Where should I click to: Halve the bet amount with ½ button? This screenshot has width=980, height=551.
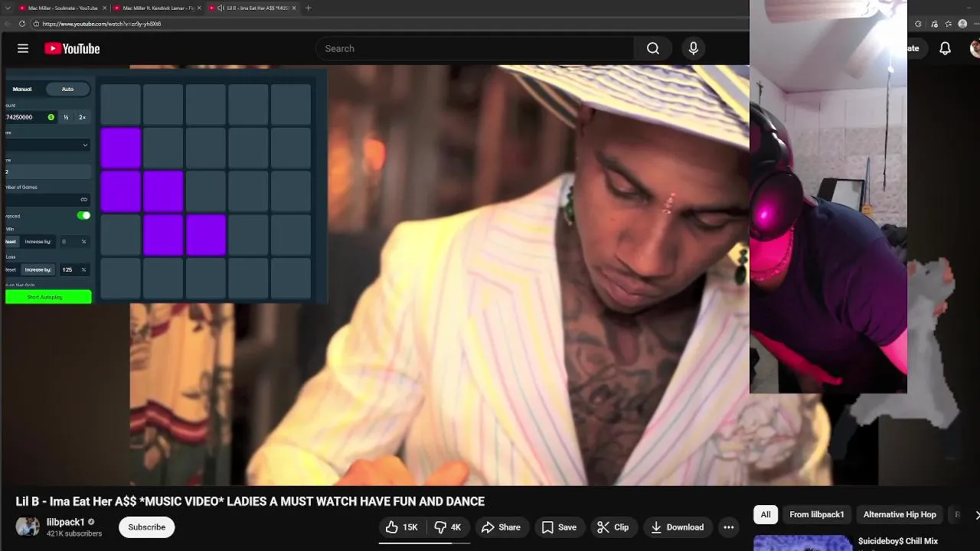coord(66,117)
